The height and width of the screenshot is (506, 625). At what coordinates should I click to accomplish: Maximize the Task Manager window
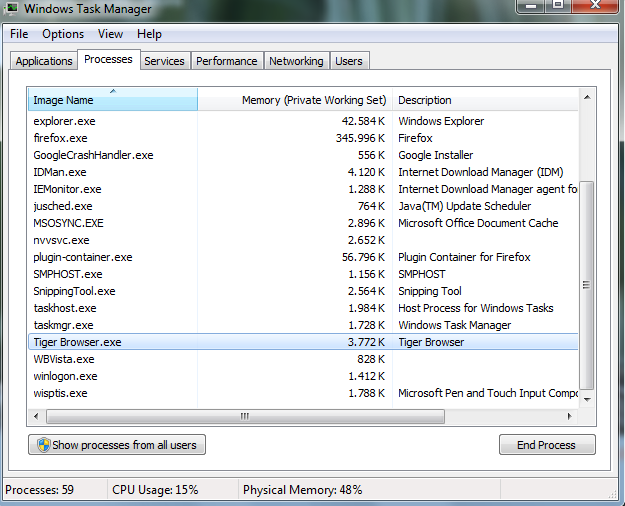click(x=558, y=6)
